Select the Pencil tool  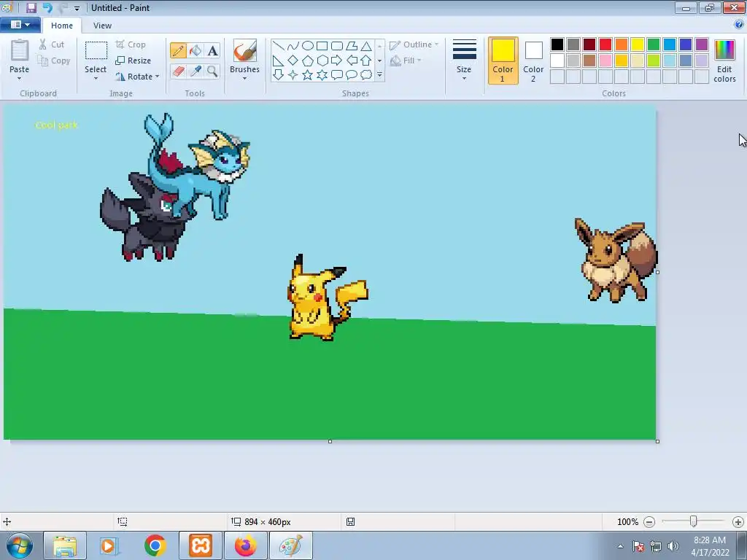click(178, 50)
